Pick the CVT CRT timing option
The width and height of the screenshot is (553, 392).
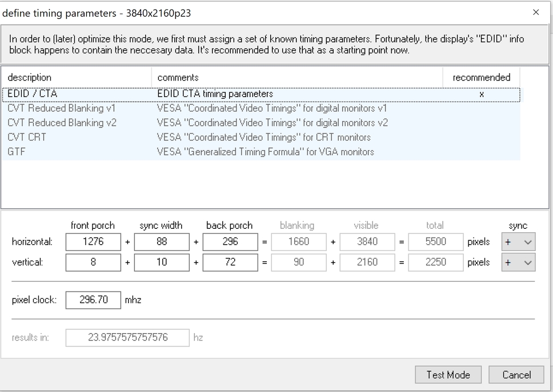[x=27, y=138]
